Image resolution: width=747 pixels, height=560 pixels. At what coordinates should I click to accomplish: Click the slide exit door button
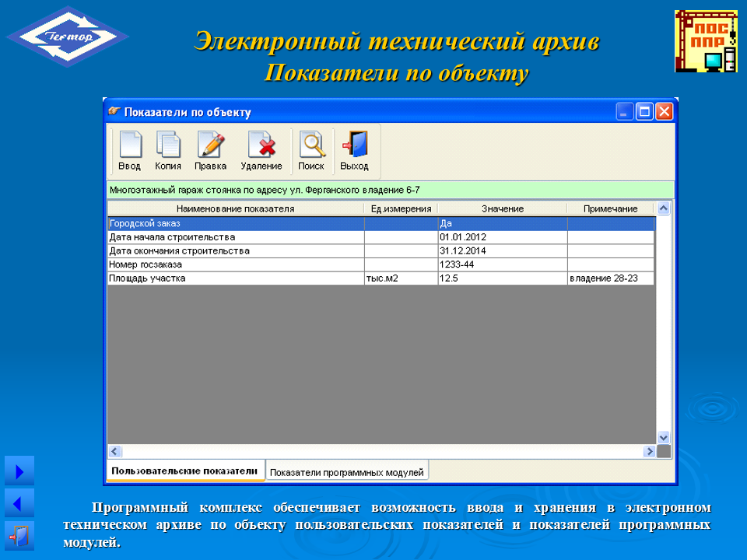click(x=19, y=536)
